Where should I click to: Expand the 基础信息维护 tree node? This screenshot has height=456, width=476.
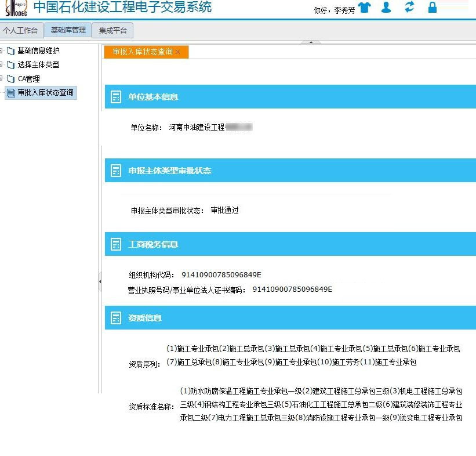click(x=2, y=50)
